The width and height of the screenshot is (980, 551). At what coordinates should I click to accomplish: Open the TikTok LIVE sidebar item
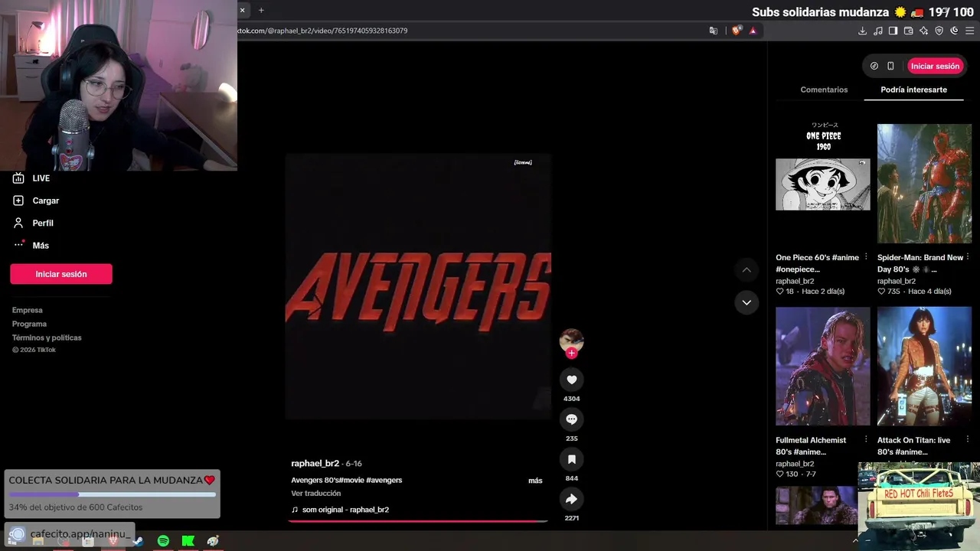coord(32,178)
